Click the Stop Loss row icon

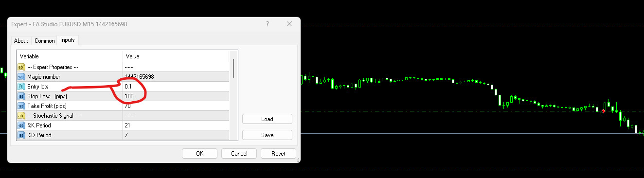pos(21,96)
